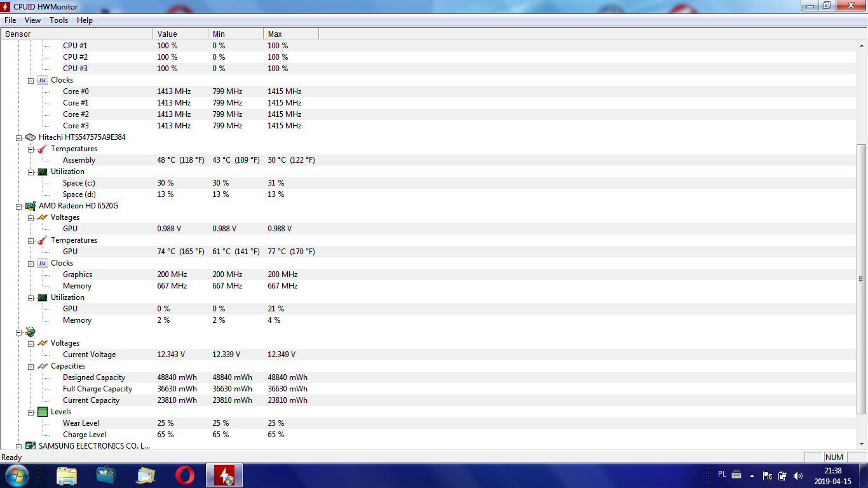This screenshot has height=488, width=868.
Task: Click the NUM indicator in the status bar
Action: [x=834, y=457]
